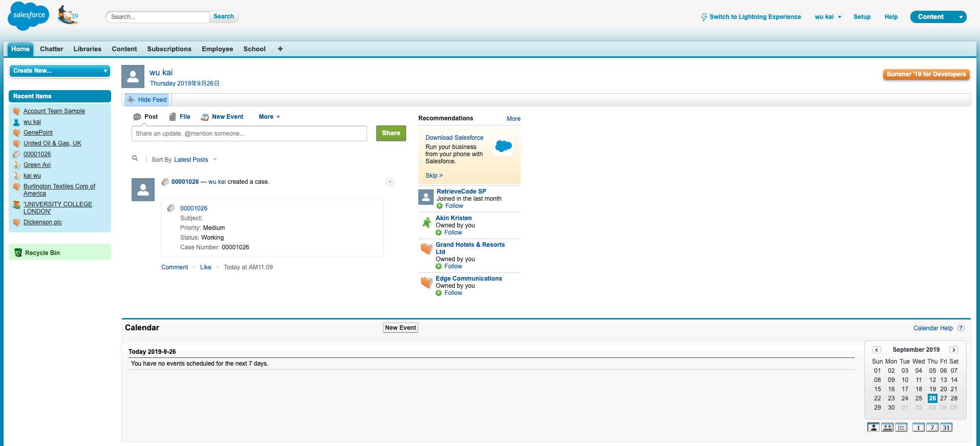Click the More link in Recommendations
The width and height of the screenshot is (980, 446).
tap(514, 119)
